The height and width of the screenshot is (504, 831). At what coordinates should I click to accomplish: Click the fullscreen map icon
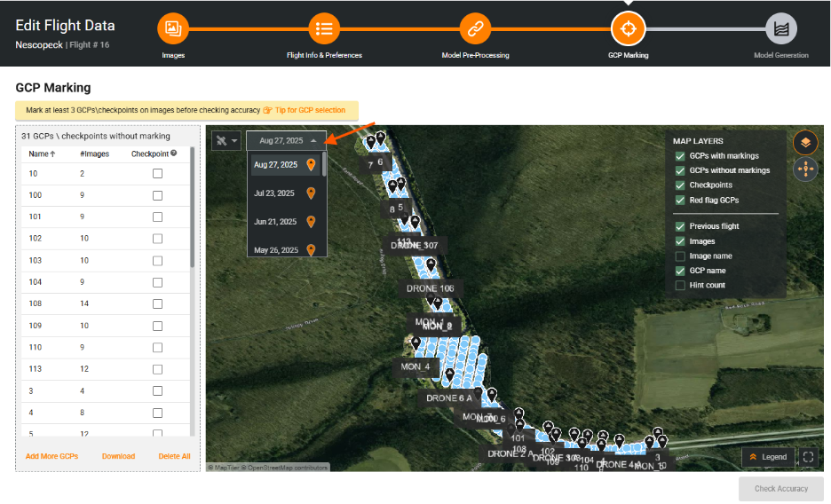(807, 457)
